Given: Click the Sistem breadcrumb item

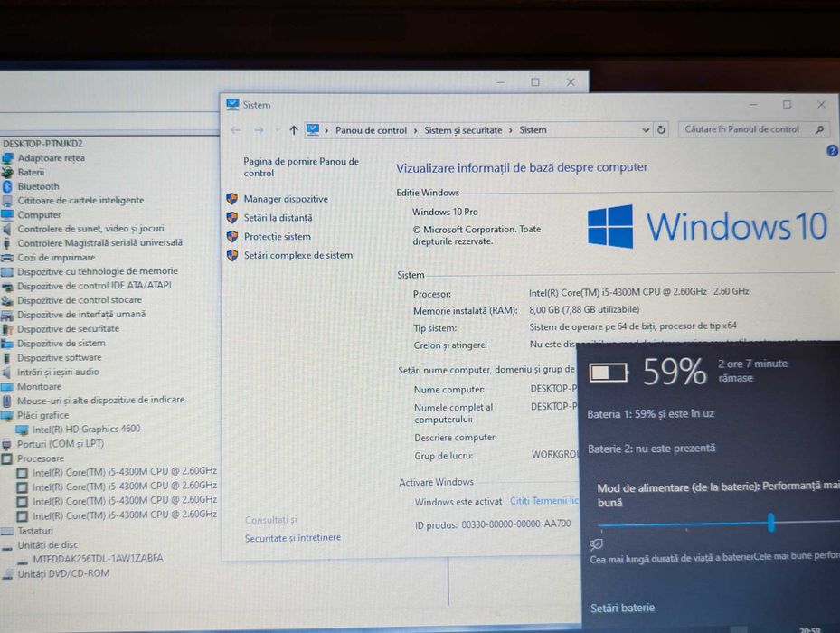Looking at the screenshot, I should 533,129.
